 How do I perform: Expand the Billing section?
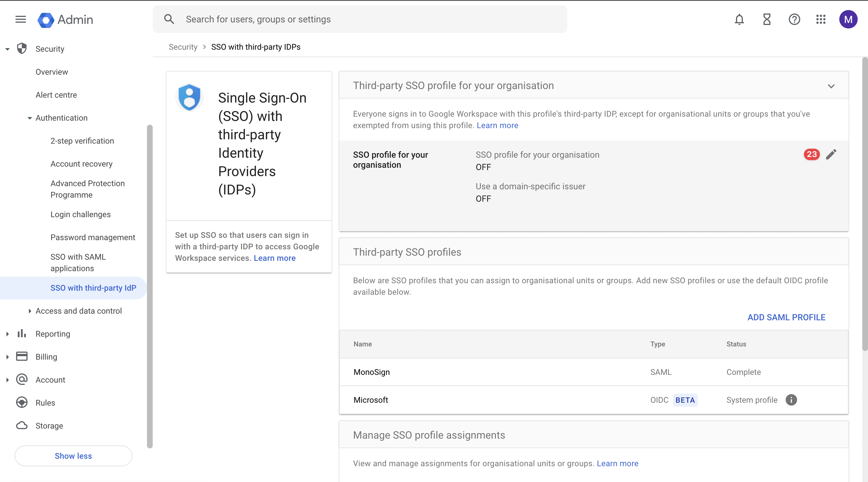7,357
